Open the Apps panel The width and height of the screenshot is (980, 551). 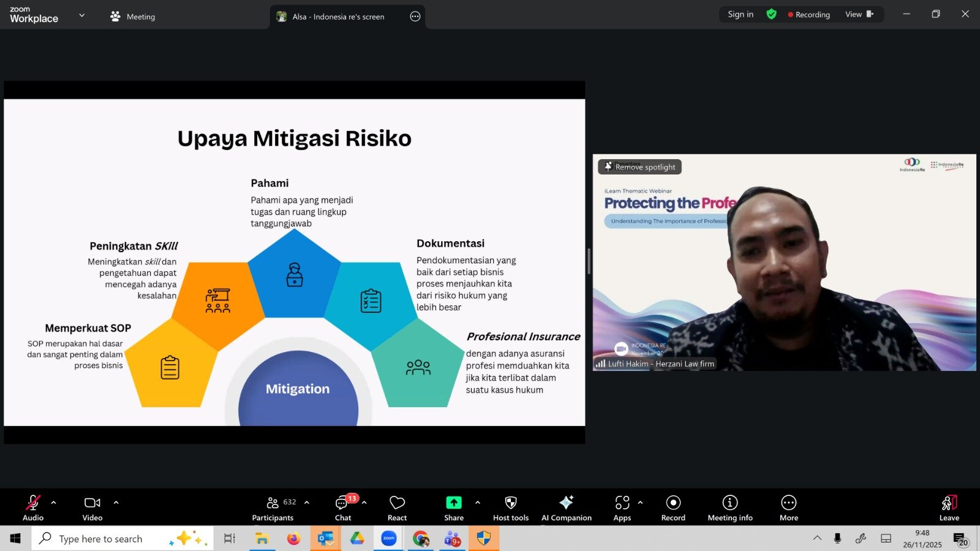622,508
